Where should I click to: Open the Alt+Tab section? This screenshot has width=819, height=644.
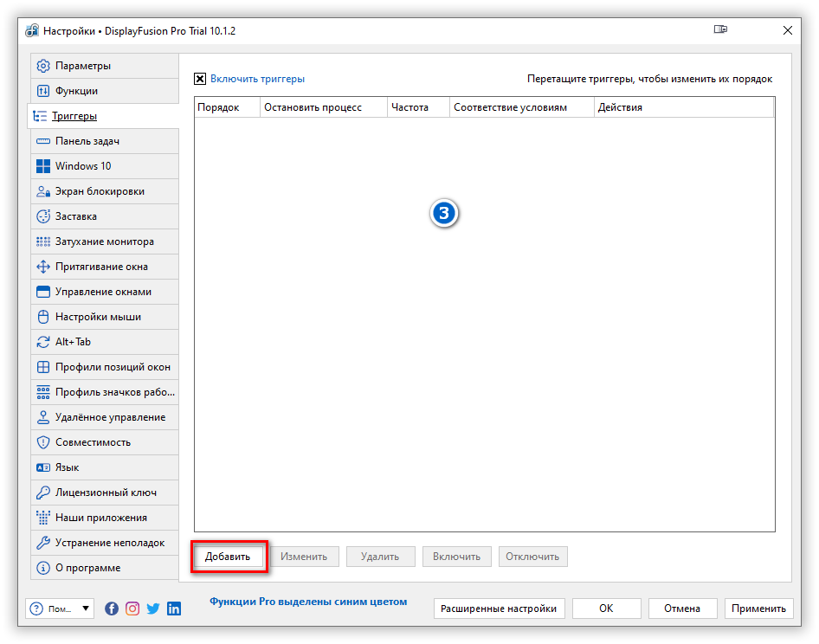pyautogui.click(x=105, y=342)
